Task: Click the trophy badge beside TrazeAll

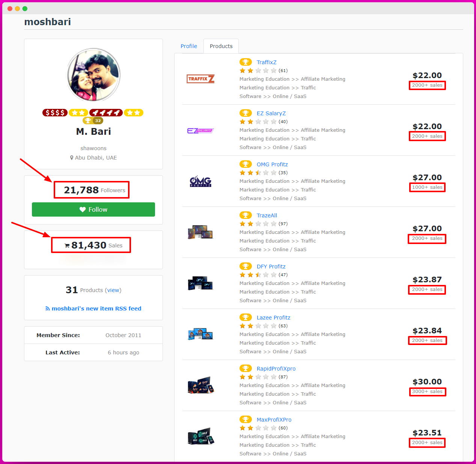Action: [x=246, y=215]
